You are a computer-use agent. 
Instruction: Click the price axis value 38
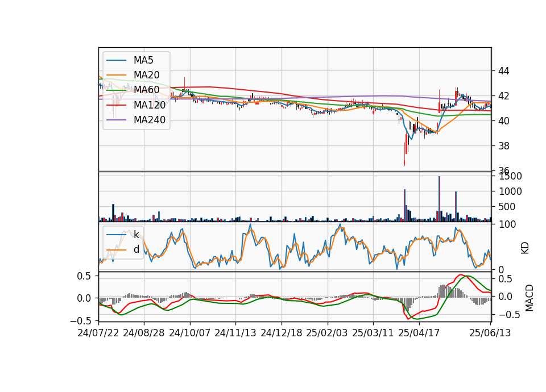tap(503, 146)
